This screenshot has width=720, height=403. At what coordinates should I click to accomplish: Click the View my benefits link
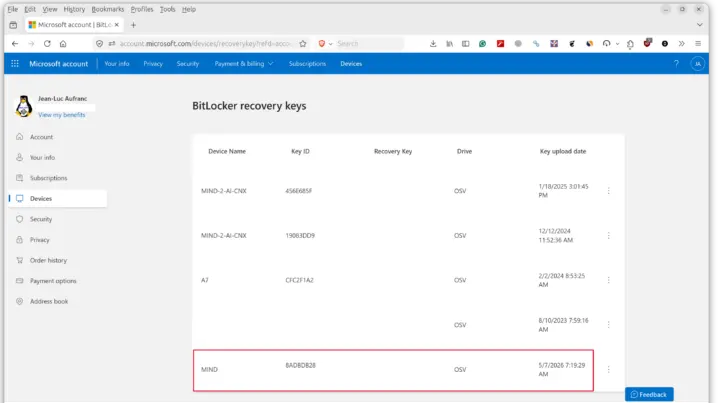62,115
